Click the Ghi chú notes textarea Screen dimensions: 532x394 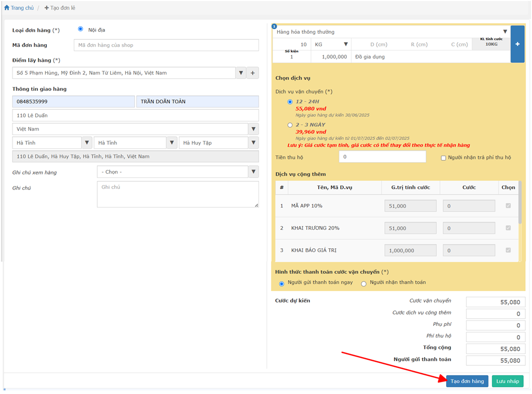[x=178, y=194]
